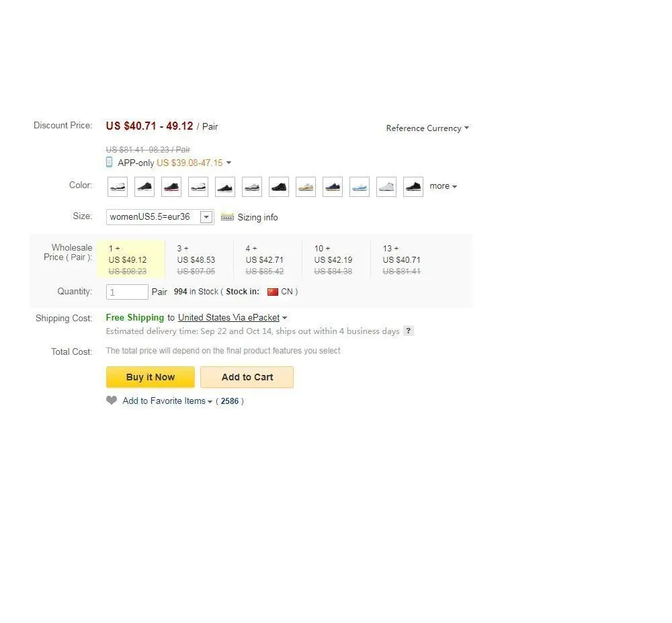Change shipping method United States Via ePacket
The height and width of the screenshot is (623, 672).
pyautogui.click(x=233, y=318)
